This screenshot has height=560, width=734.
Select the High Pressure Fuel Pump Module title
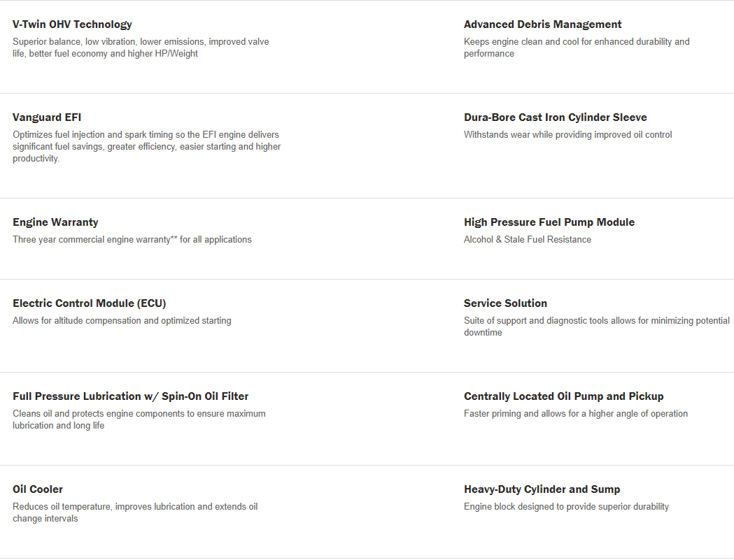549,222
